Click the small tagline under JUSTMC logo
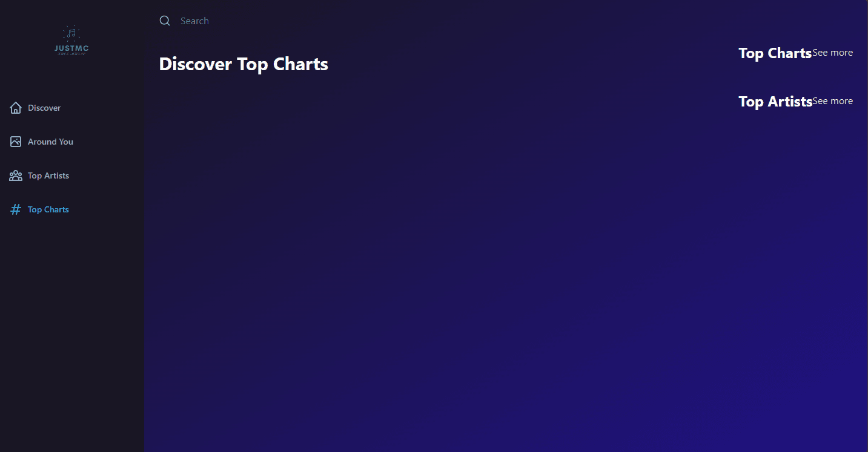 tap(71, 54)
